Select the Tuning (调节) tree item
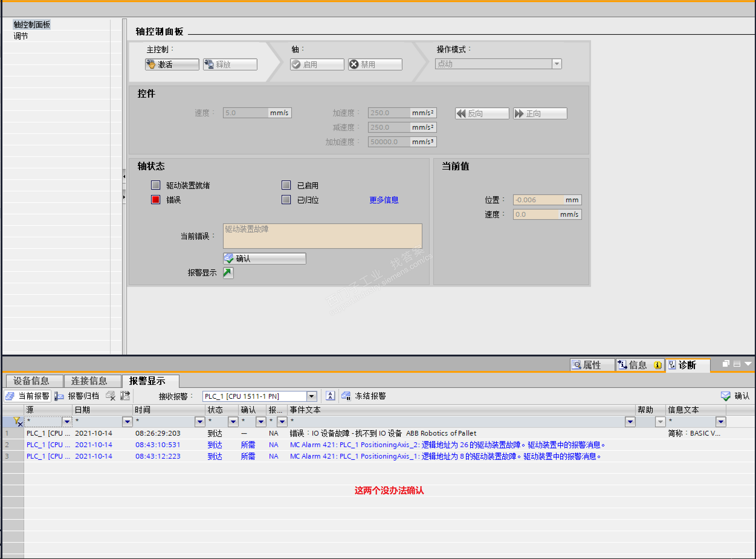 (21, 36)
